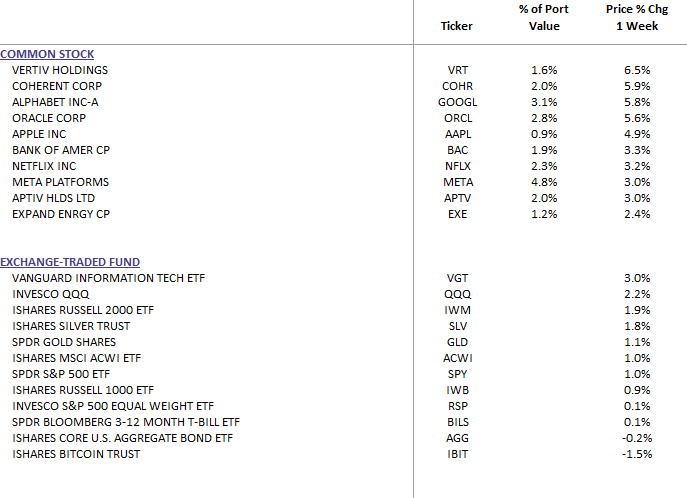Select the % of Port Value header
Screen dimensions: 687x498
pyautogui.click(x=544, y=18)
